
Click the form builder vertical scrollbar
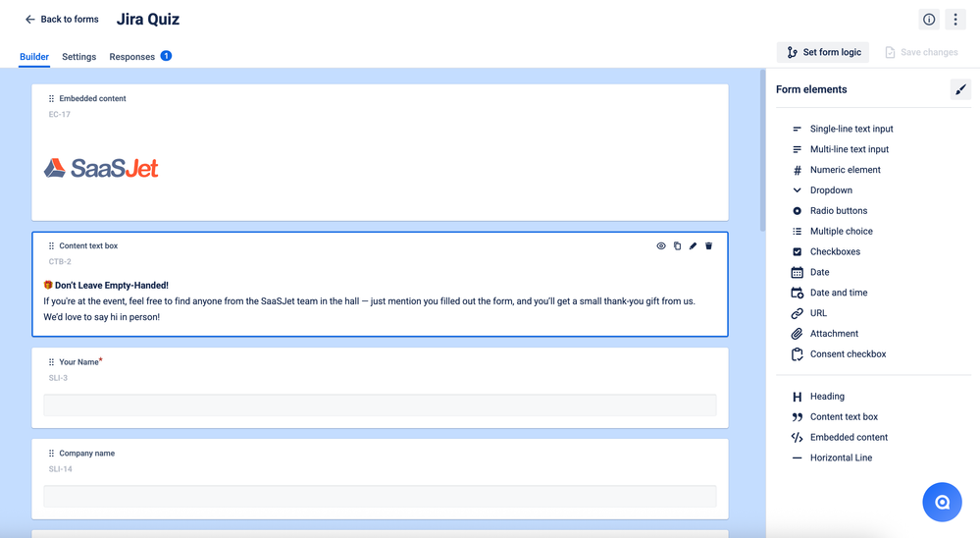coord(762,150)
